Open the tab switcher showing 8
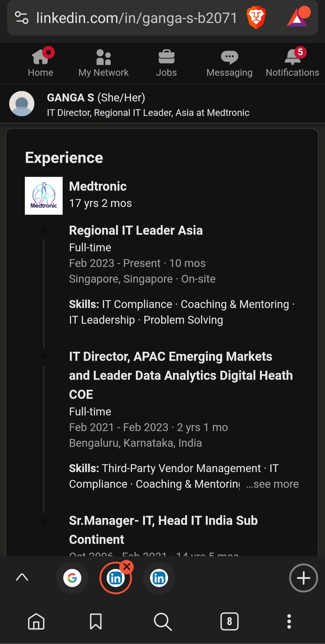This screenshot has height=644, width=325. (230, 621)
